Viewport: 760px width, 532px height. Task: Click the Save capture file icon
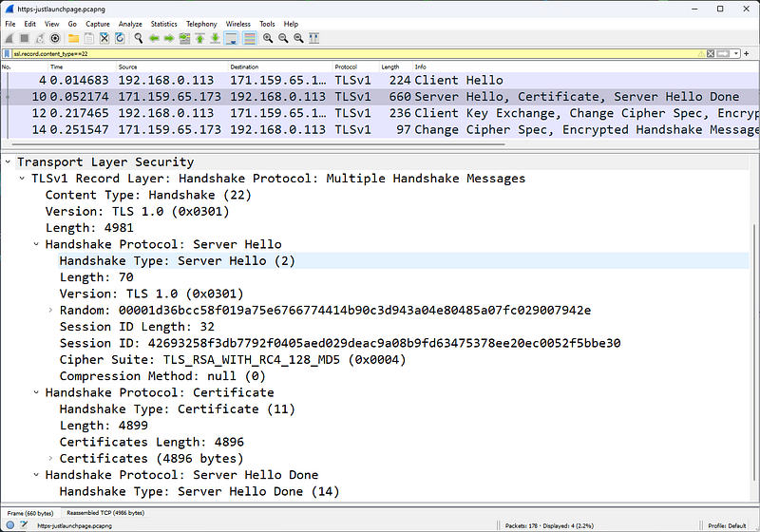coord(89,38)
